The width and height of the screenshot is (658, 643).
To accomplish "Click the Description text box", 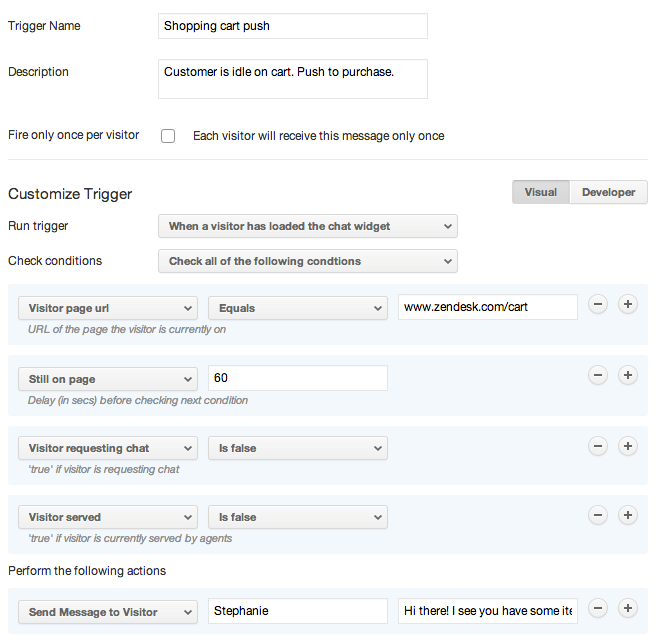I will 292,79.
